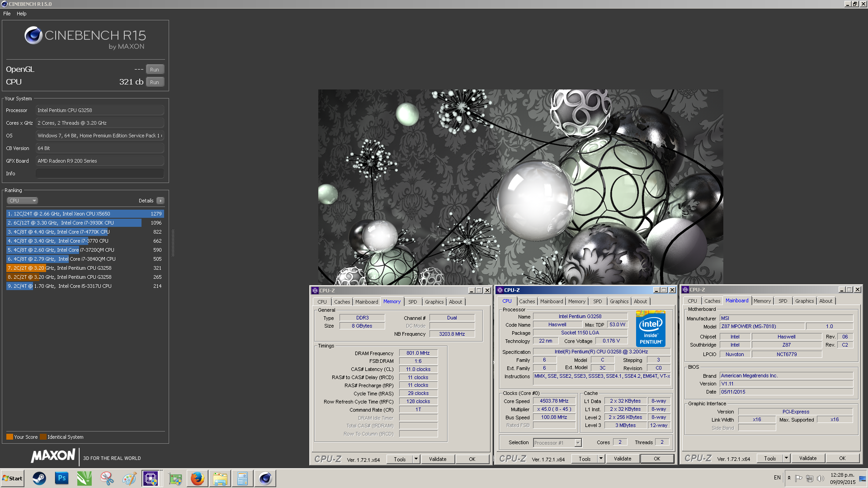
Task: Click Validate in middle CPU-Z window
Action: [623, 459]
